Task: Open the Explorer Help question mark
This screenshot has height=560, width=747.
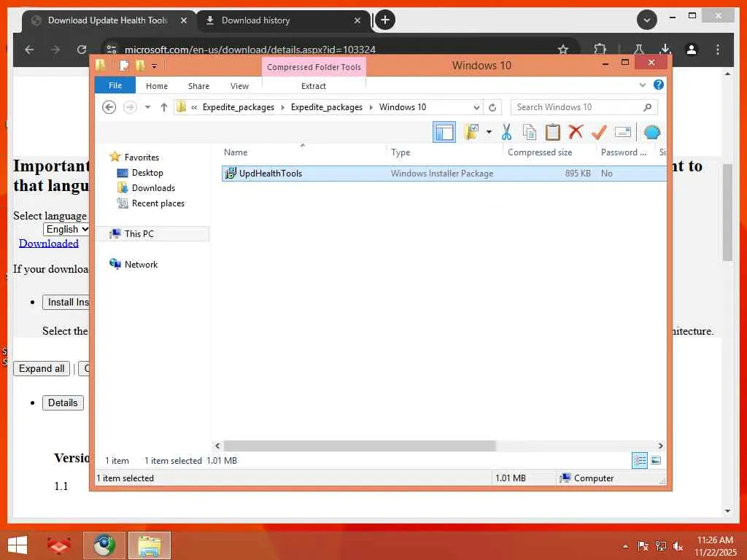Action: point(659,85)
